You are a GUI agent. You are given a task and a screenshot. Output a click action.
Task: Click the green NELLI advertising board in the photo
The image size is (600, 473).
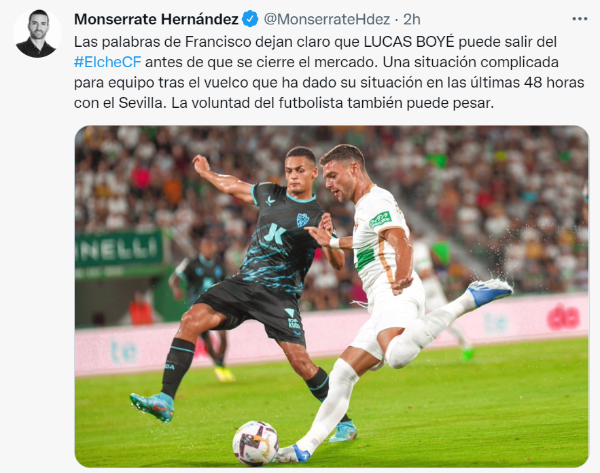[119, 249]
